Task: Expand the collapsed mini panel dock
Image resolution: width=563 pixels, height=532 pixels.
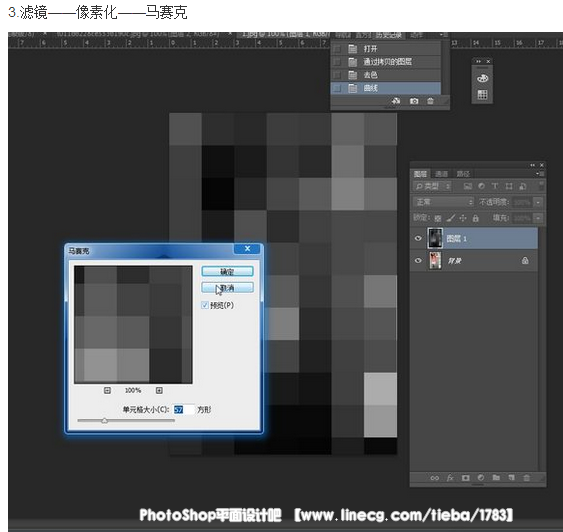Action: click(x=478, y=61)
